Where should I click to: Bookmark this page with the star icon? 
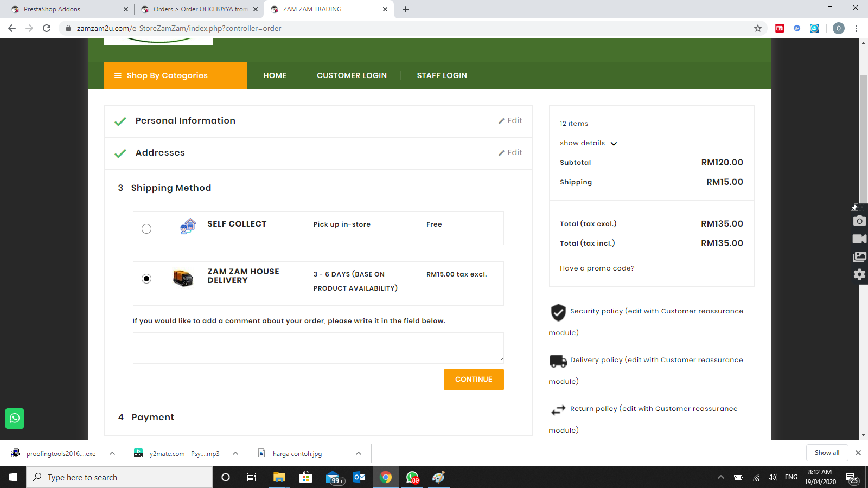(x=758, y=28)
